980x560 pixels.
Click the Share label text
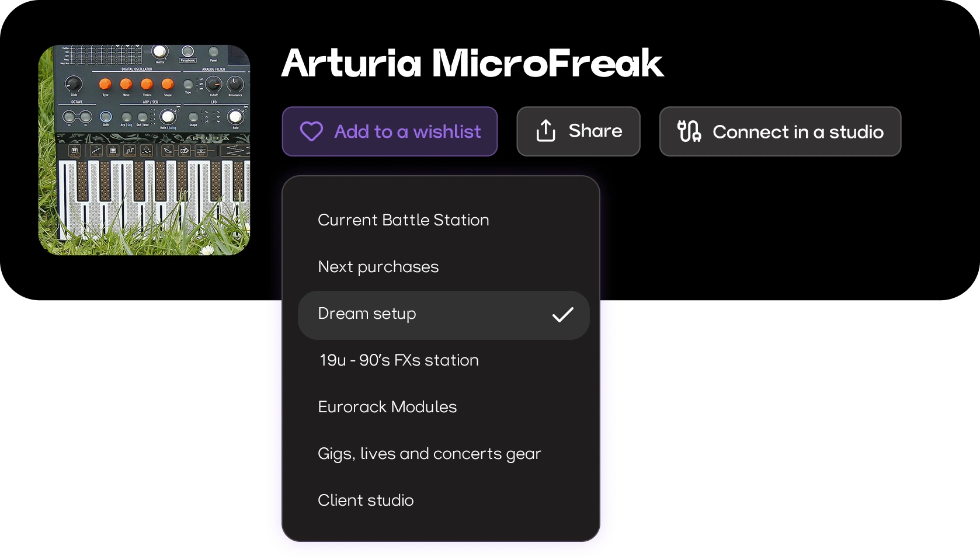coord(595,131)
